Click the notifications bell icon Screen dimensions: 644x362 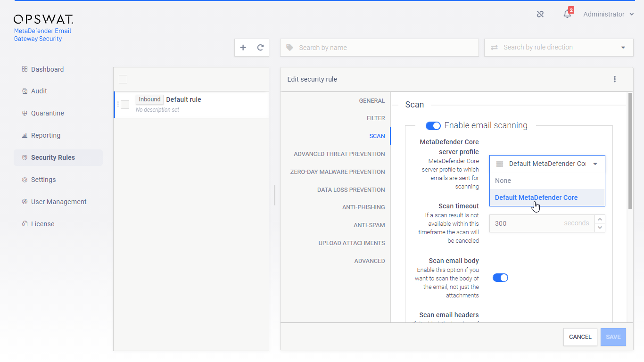click(x=567, y=14)
